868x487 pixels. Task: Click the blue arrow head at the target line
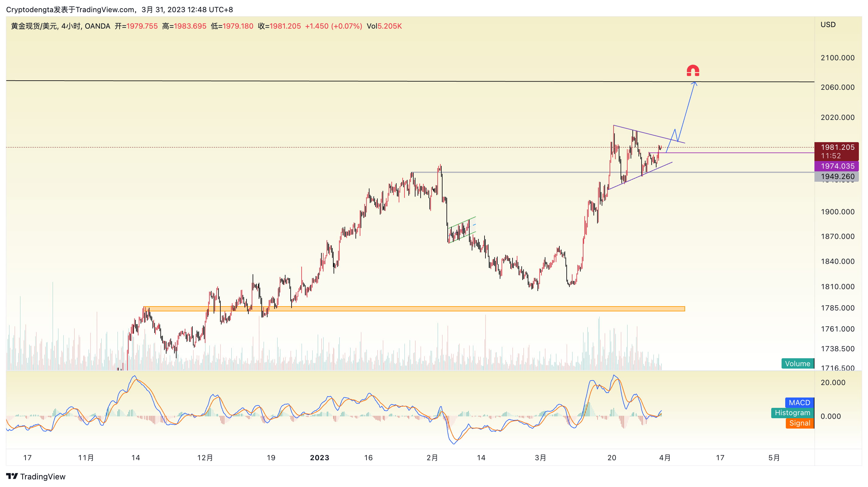tap(695, 83)
